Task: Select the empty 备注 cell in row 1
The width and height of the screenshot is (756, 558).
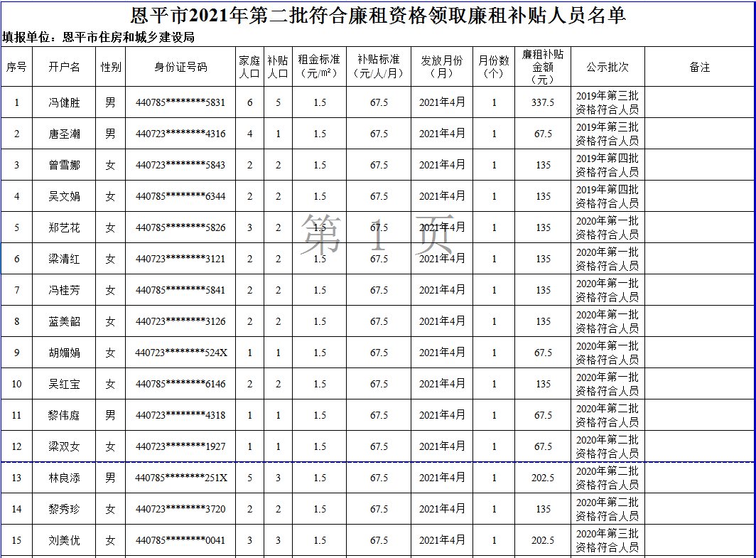Action: point(699,102)
